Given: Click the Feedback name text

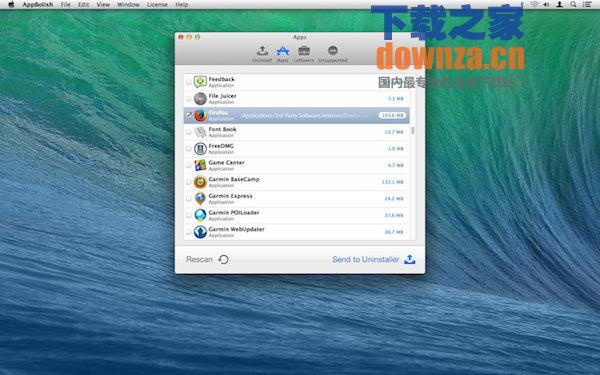Looking at the screenshot, I should point(222,79).
